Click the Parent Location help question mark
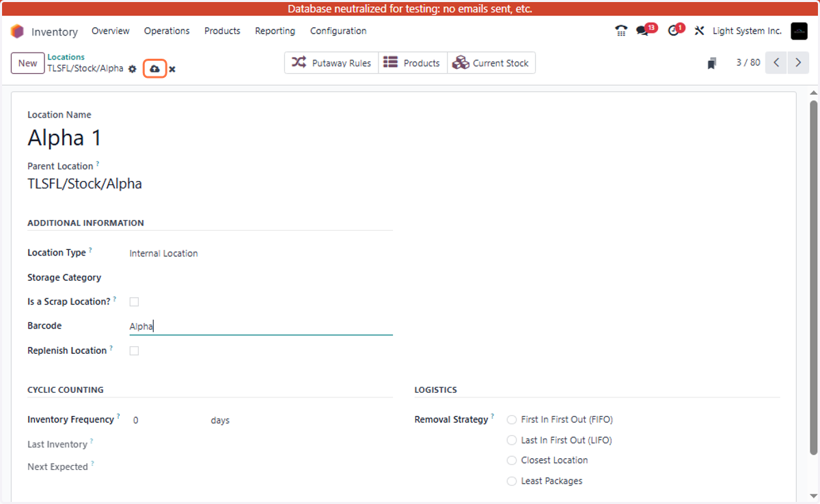820x504 pixels. point(97,164)
